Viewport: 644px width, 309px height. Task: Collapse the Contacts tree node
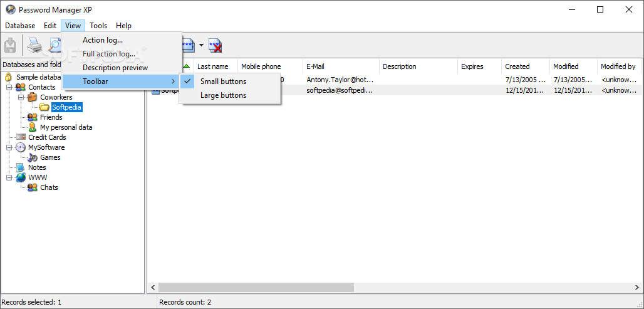(x=9, y=87)
